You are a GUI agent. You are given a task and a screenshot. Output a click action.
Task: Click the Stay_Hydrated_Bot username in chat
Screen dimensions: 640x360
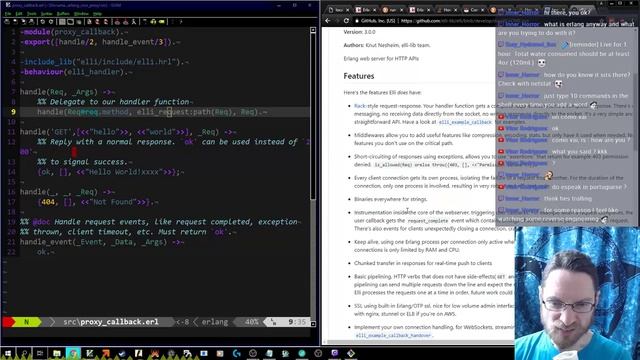click(531, 44)
